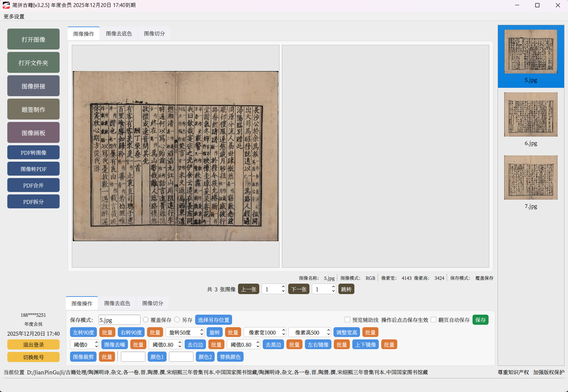Screen dimensions: 568x392
Task: Choose the 另存 radio option
Action: 177,320
